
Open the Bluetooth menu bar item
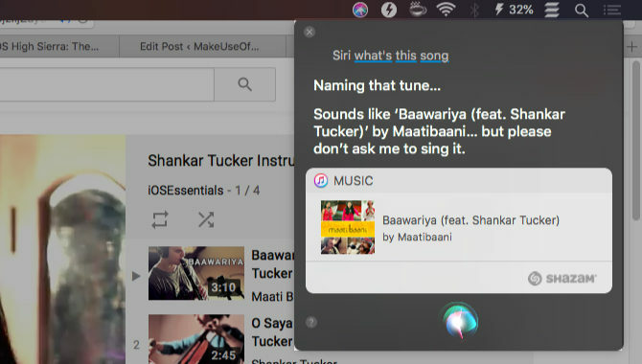[474, 10]
